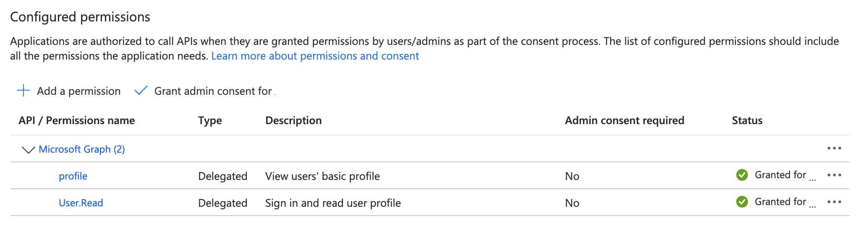This screenshot has width=868, height=234.
Task: Open the profile permission link
Action: click(x=73, y=176)
